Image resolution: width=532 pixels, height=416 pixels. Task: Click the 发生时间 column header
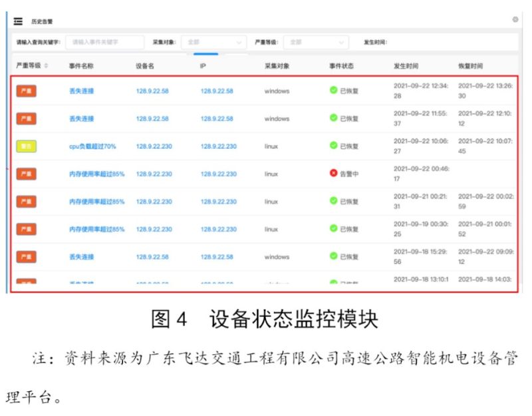click(406, 66)
